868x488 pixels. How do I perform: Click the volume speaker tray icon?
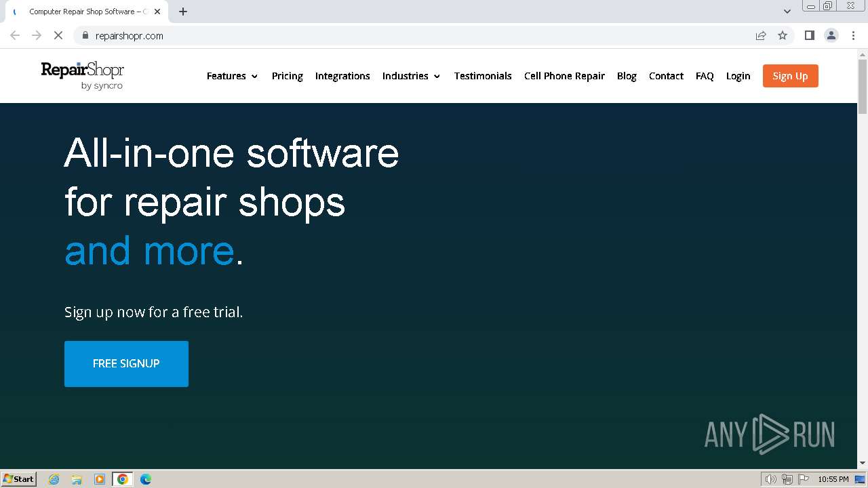tap(771, 479)
